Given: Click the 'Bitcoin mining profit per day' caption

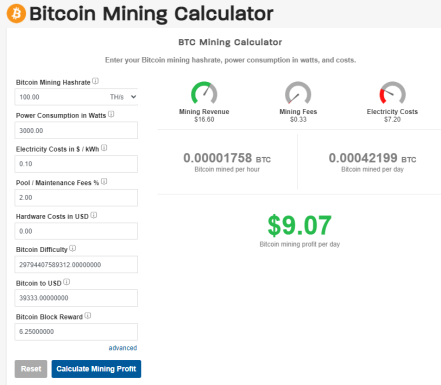Looking at the screenshot, I should pyautogui.click(x=300, y=244).
